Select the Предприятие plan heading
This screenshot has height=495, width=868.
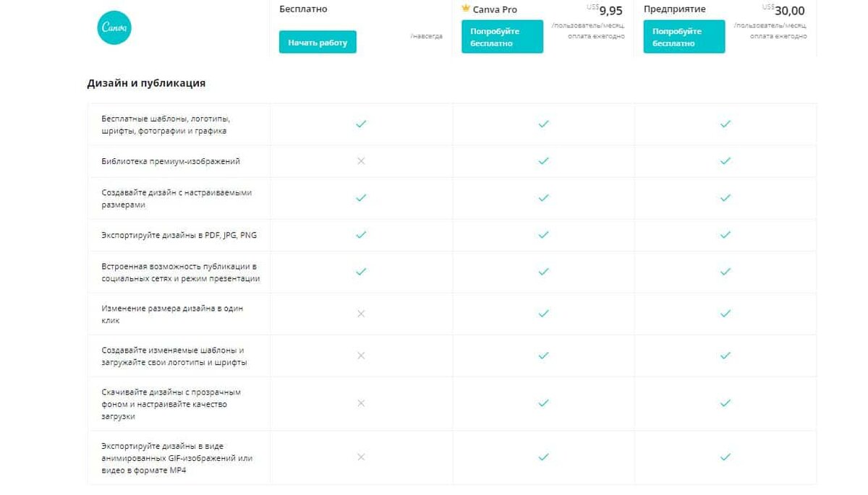675,9
